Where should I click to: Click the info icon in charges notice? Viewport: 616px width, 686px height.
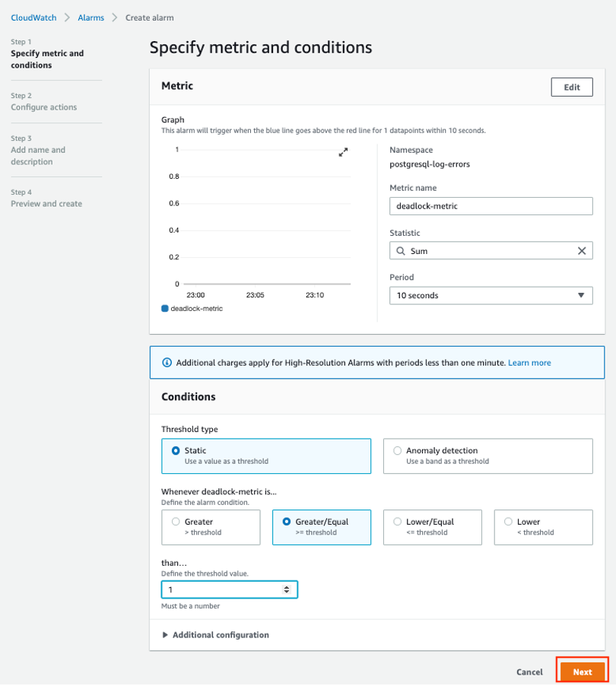pos(167,363)
